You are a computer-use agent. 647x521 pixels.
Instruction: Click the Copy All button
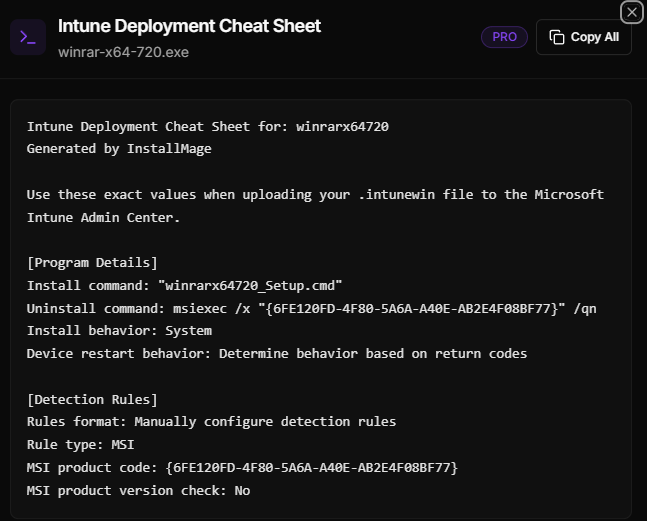tap(583, 37)
